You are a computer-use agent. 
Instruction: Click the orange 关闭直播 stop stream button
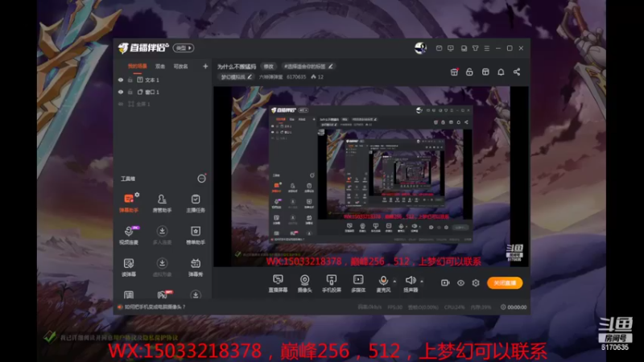point(505,283)
